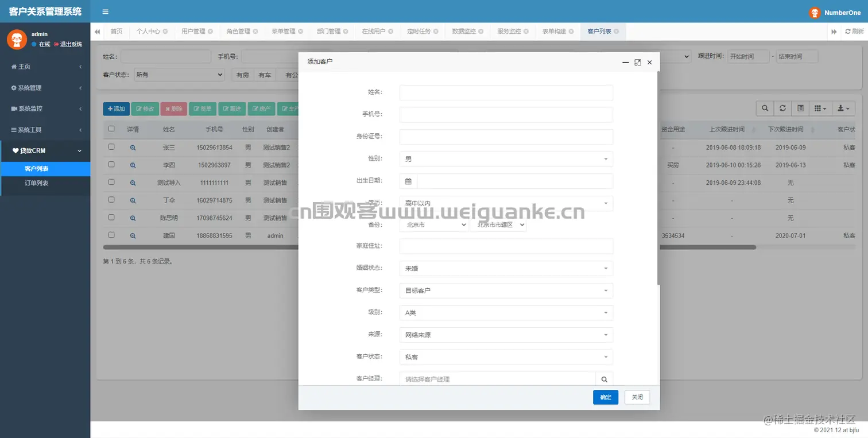Close the 数据监控 tab with its x icon
The height and width of the screenshot is (438, 868).
pos(481,32)
